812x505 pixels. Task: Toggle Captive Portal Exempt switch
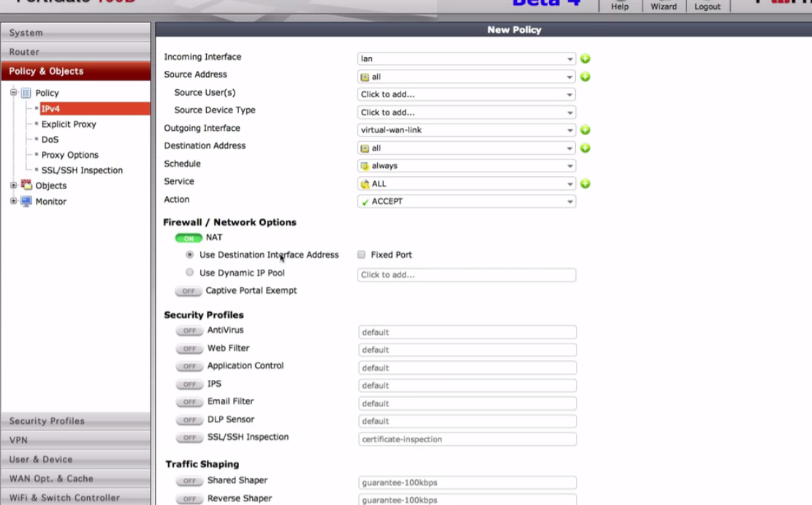189,291
